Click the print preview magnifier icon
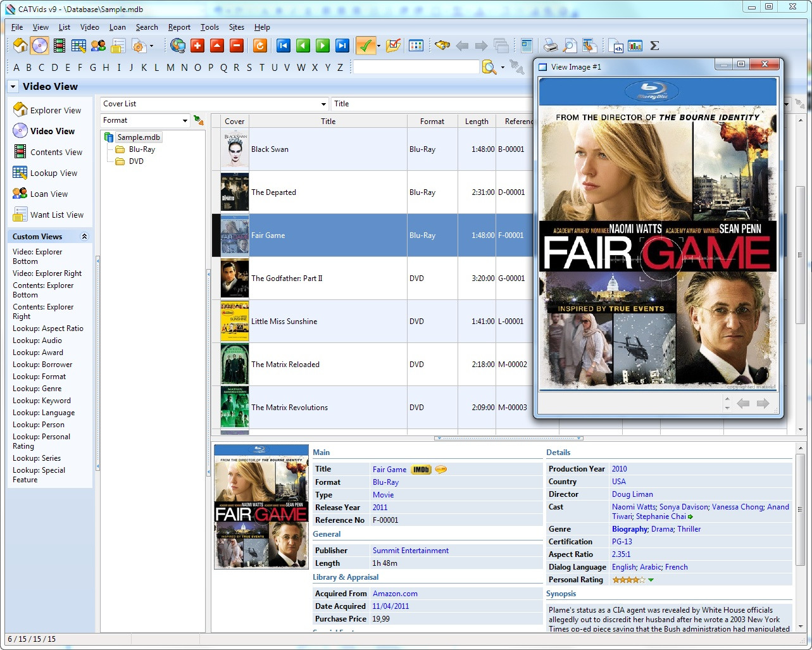The height and width of the screenshot is (650, 812). coord(570,46)
